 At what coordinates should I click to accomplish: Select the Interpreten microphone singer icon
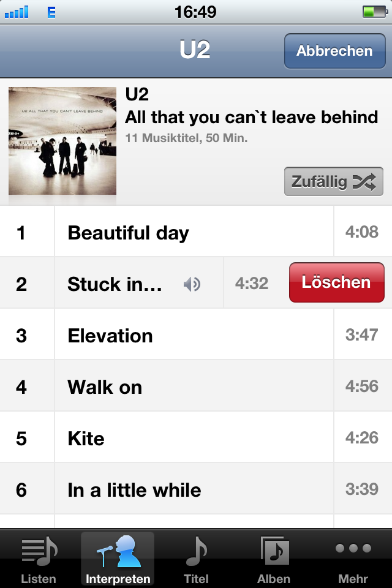tap(119, 551)
